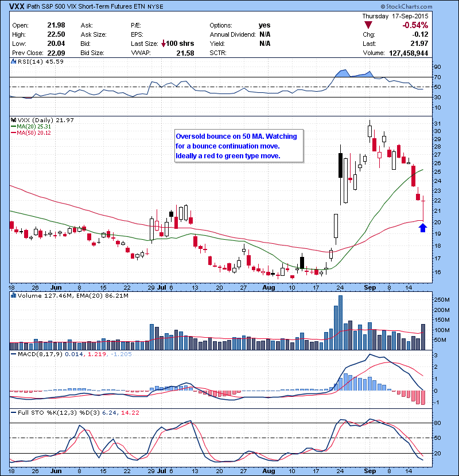Click the Chg value -0.12

(421, 34)
